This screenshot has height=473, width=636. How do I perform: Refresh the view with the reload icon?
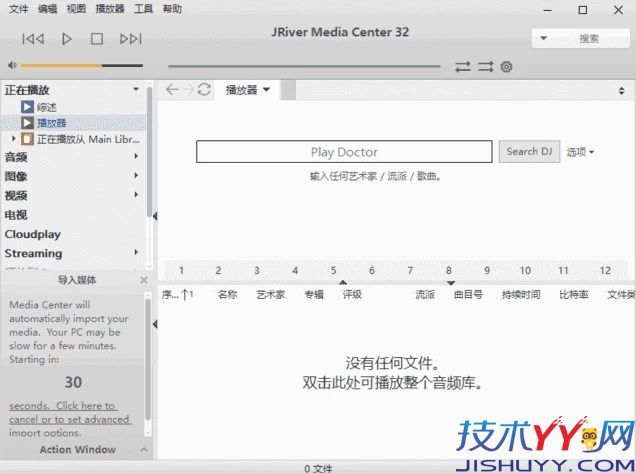(x=204, y=89)
